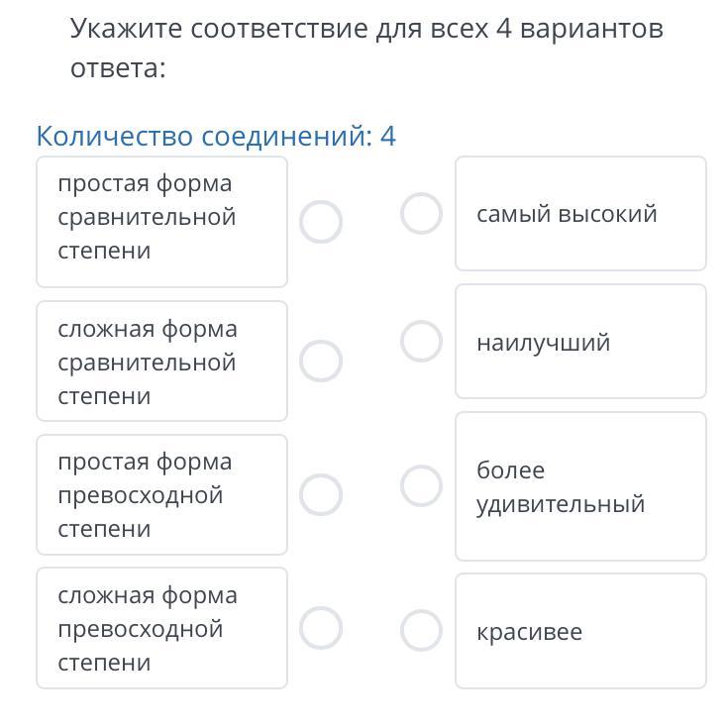
Task: Select radio circle next to 'более удивительный'
Action: tap(421, 485)
